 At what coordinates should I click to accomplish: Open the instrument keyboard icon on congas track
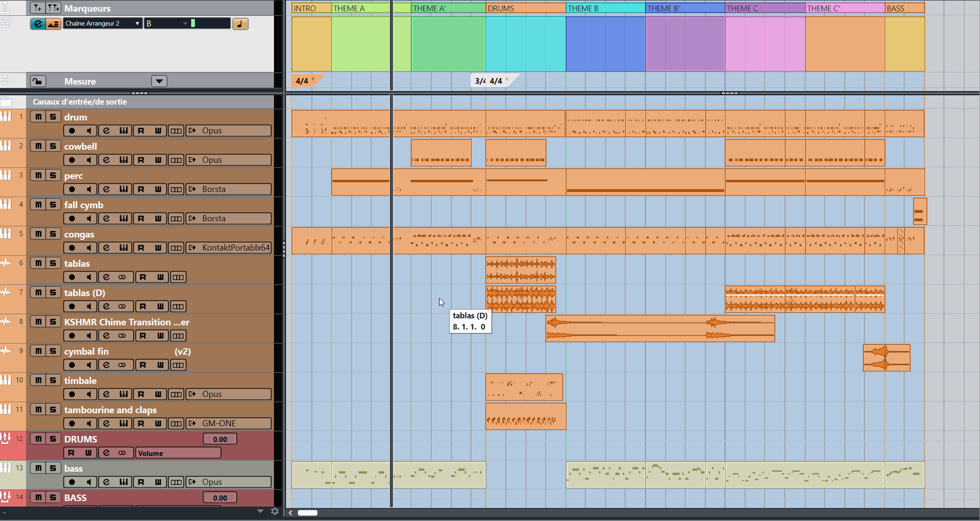(123, 248)
